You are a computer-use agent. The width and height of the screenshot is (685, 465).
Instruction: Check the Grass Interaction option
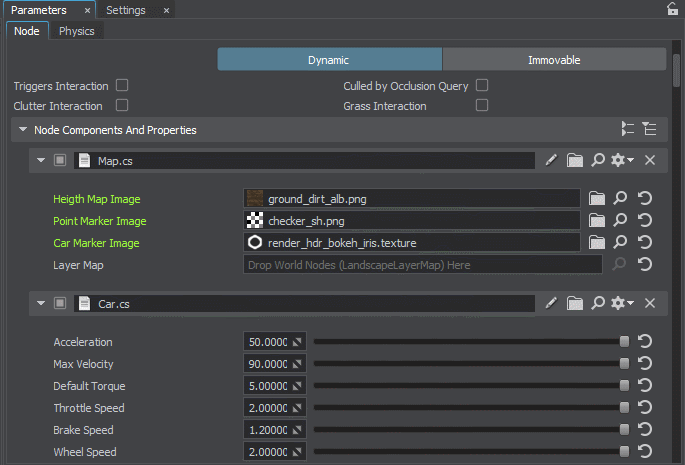click(x=482, y=106)
